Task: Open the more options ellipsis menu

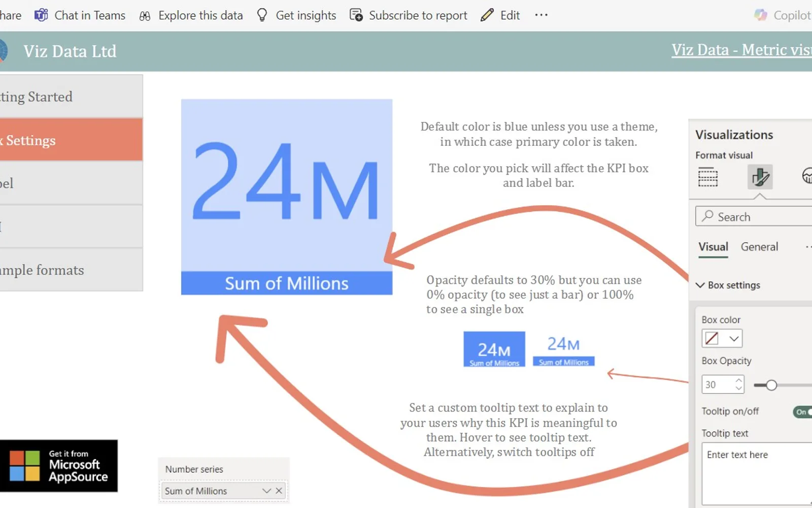Action: tap(541, 15)
